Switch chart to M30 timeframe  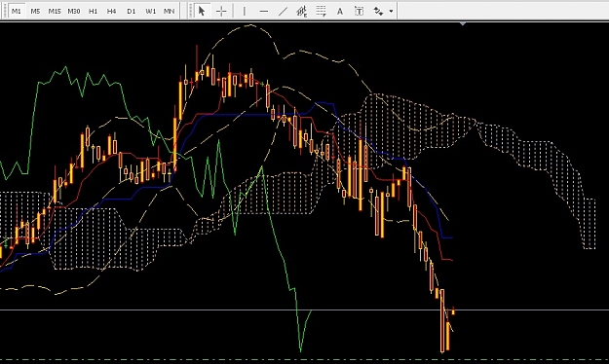74,11
